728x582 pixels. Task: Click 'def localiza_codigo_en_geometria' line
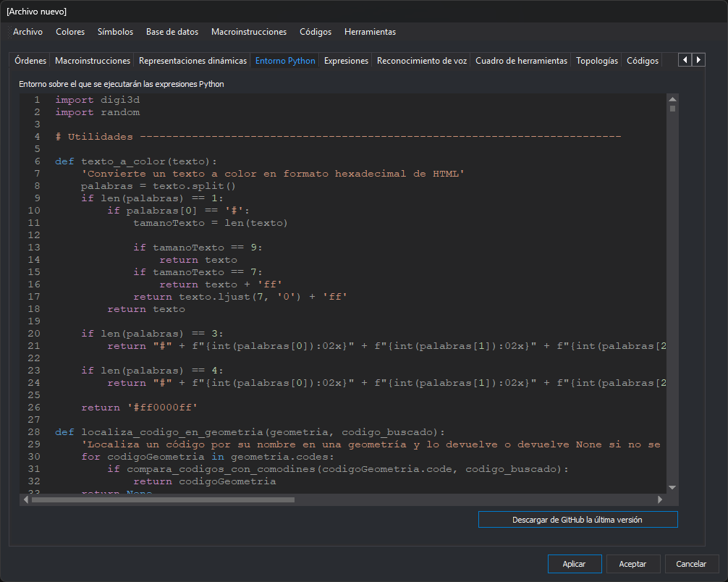tap(250, 432)
